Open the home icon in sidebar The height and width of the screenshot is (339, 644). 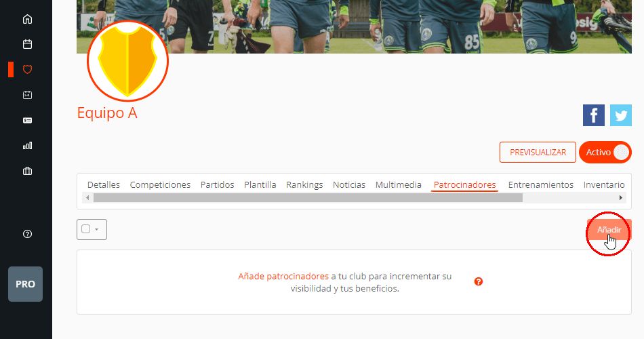27,19
